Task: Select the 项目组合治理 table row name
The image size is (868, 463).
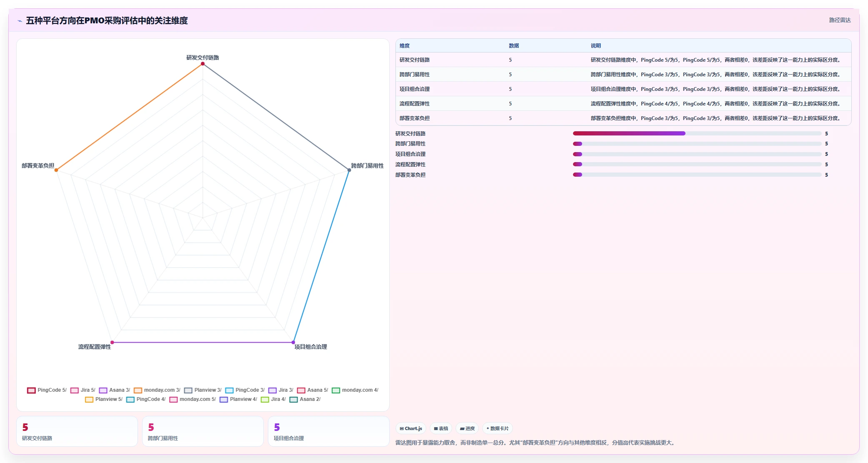Action: click(415, 89)
